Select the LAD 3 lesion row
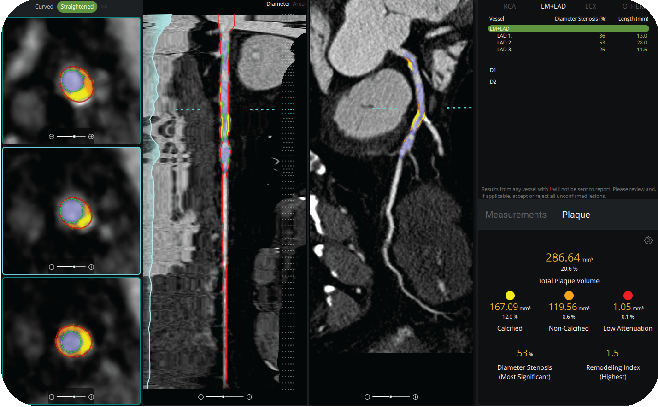Screen dimensions: 658x407 pos(568,50)
